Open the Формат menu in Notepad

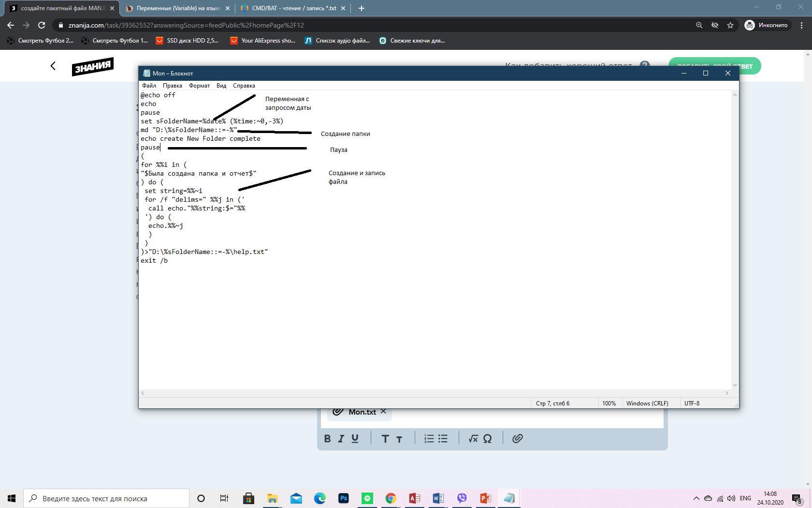(x=199, y=86)
